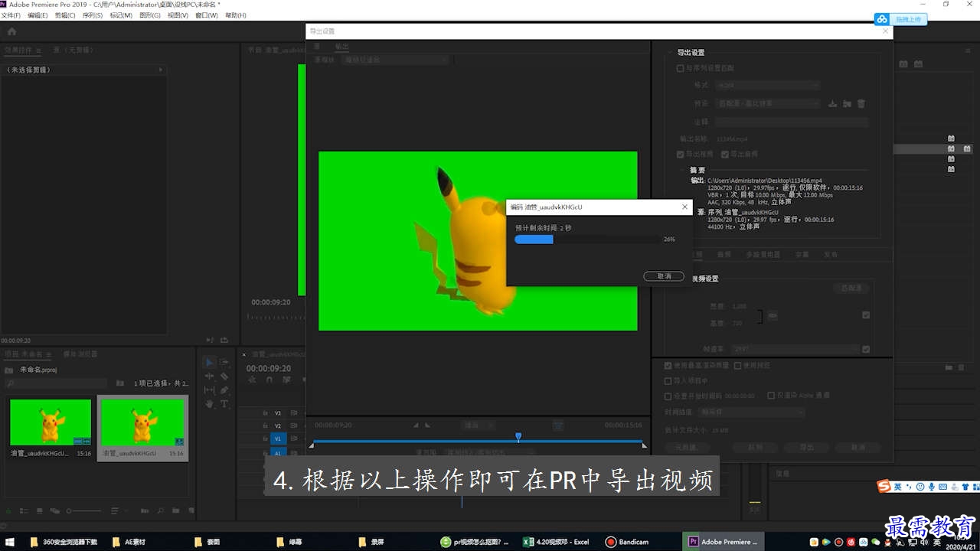This screenshot has width=980, height=551.
Task: Open the Window (窗口) menu
Action: pos(206,15)
